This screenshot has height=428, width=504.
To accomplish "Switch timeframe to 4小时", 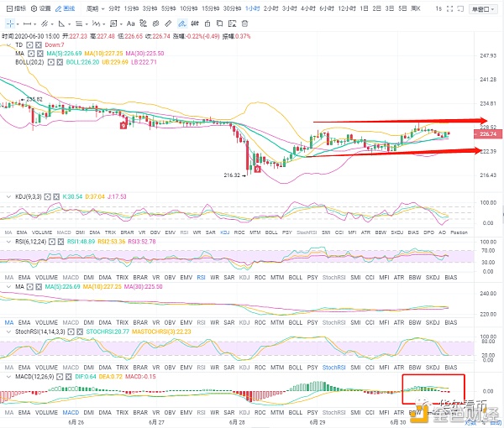I will pyautogui.click(x=308, y=8).
